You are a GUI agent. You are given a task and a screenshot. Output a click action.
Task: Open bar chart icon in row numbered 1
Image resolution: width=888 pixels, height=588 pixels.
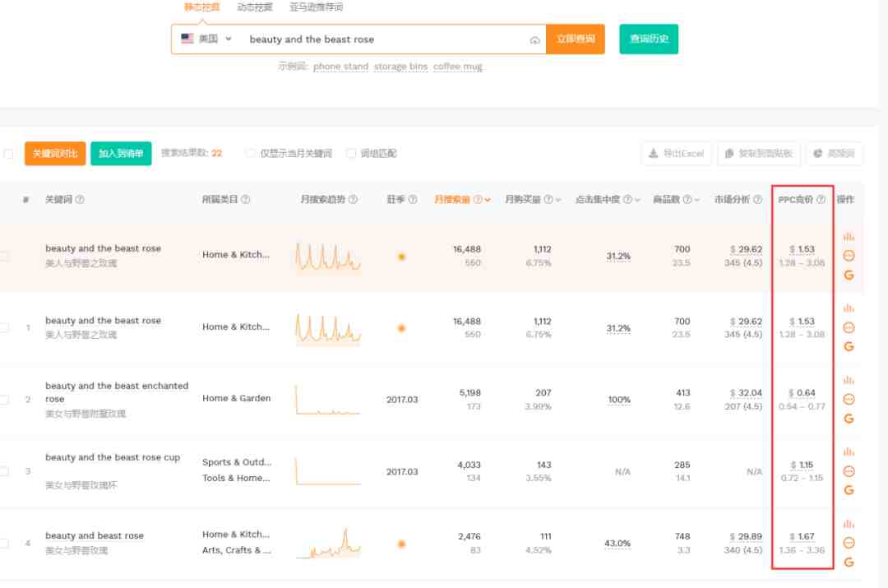[x=849, y=308]
